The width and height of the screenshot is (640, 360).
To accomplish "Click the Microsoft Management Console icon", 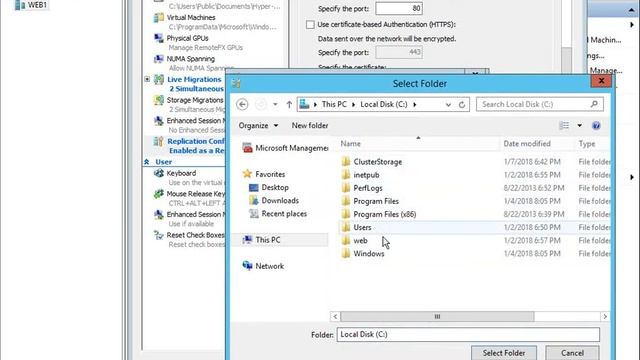I will pyautogui.click(x=247, y=148).
